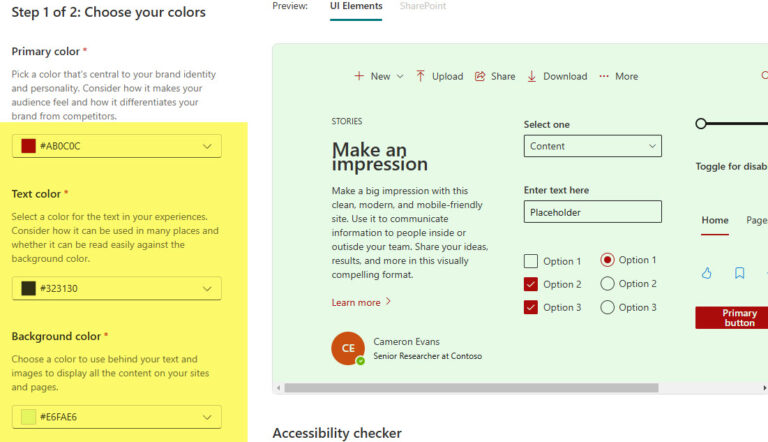This screenshot has width=768, height=442.
Task: Click the preview horizontal scrollbar
Action: pos(471,388)
